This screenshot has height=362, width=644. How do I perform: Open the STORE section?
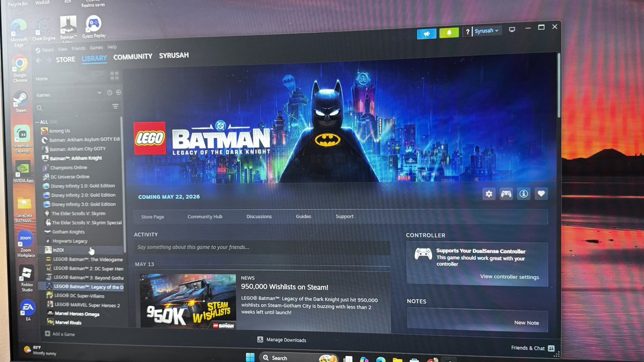(x=65, y=60)
